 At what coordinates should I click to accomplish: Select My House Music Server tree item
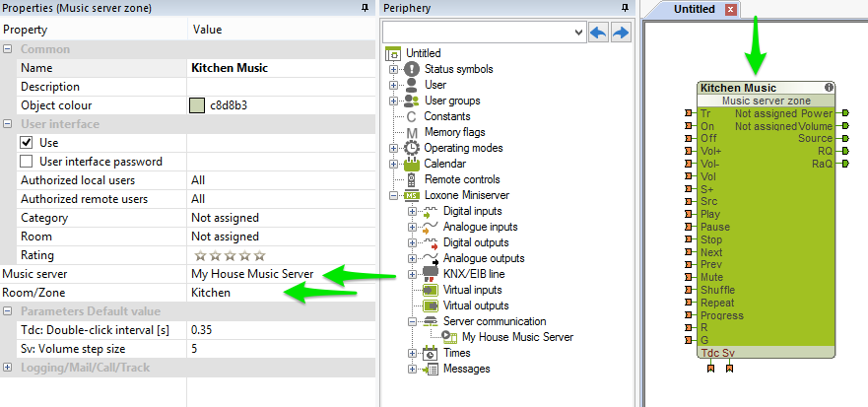(517, 337)
